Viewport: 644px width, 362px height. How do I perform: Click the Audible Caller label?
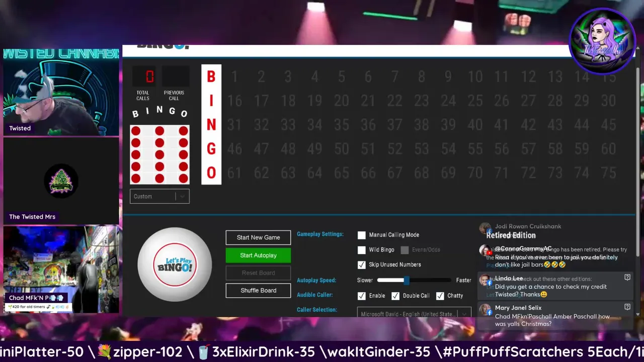315,295
